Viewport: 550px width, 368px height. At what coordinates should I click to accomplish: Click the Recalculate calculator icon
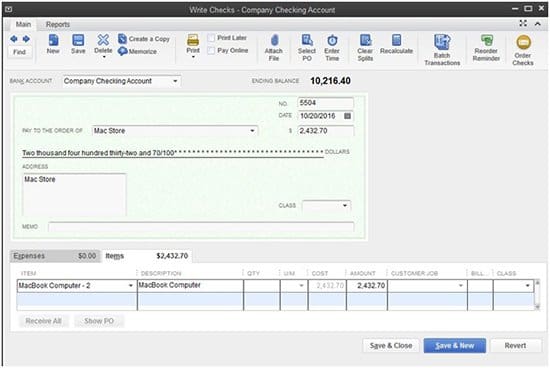[396, 40]
